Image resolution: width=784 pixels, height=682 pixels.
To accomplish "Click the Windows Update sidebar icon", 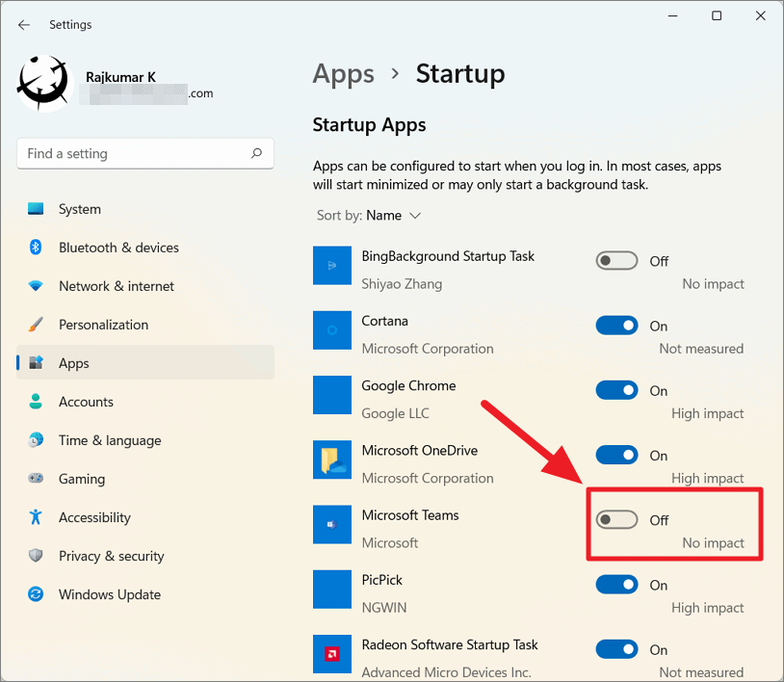I will pos(35,594).
